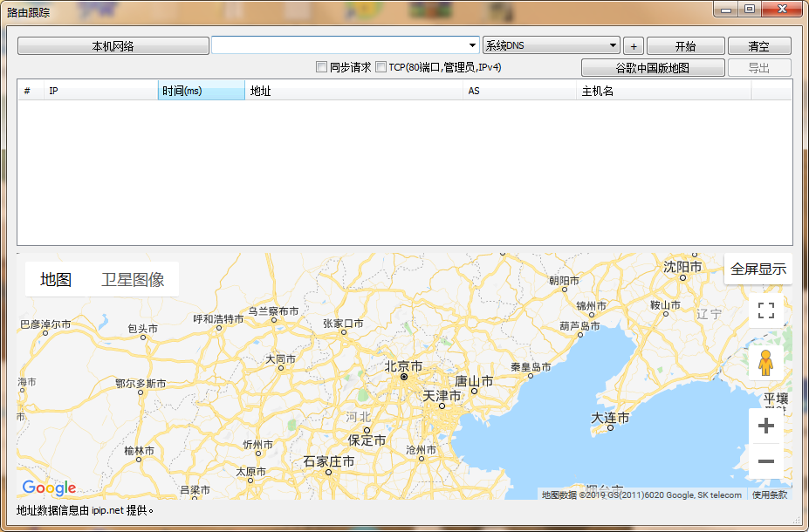Click the 鞍山市 label on the map

pos(666,304)
